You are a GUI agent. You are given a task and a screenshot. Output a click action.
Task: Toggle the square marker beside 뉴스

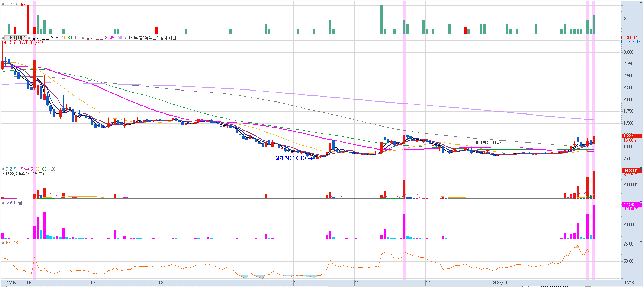click(3, 4)
